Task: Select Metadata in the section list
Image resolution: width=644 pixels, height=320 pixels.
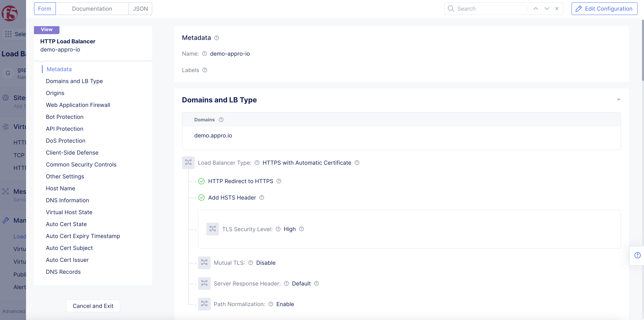Action: tap(59, 69)
